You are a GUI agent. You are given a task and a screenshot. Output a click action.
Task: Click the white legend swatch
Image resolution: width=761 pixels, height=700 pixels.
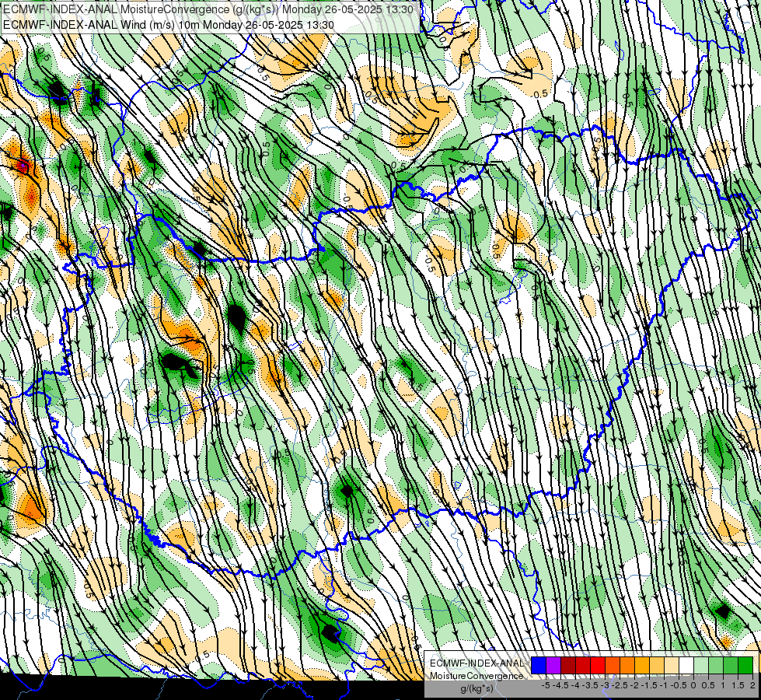tap(686, 665)
